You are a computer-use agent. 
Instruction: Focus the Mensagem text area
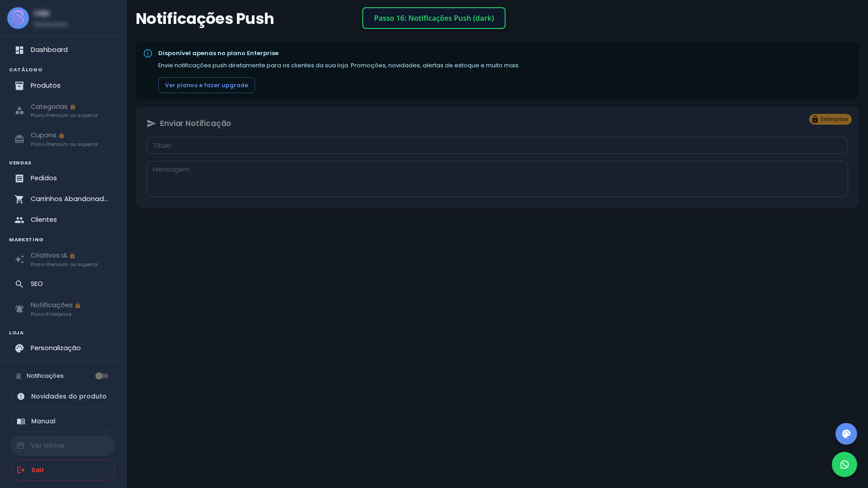(x=497, y=179)
